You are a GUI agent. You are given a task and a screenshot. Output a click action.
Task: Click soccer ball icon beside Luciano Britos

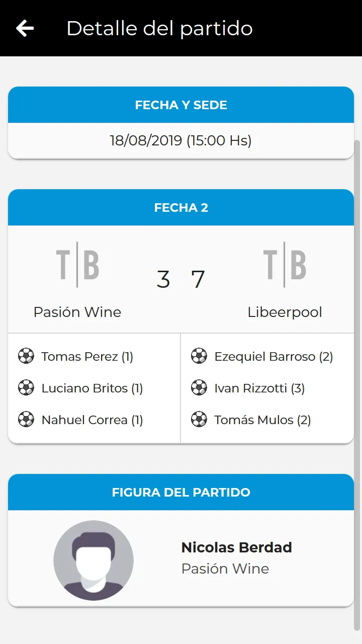point(26,388)
